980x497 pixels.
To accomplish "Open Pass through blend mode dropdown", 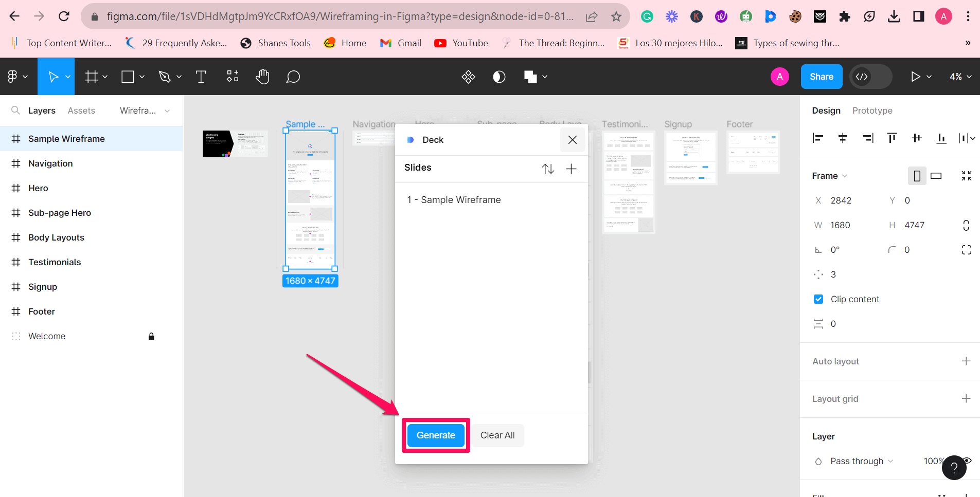I will point(861,461).
